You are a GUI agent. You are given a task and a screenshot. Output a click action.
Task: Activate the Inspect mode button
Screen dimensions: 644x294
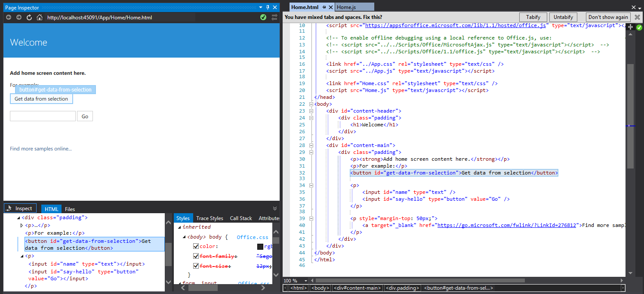(x=20, y=208)
